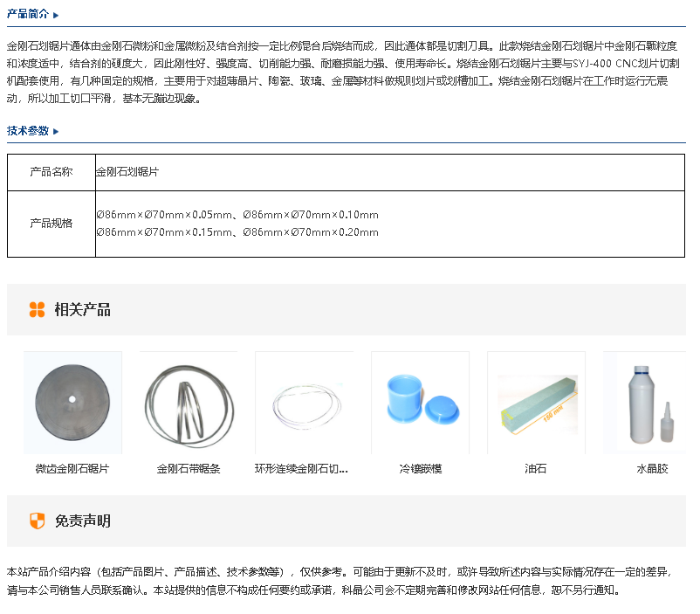The image size is (700, 614).
Task: Go to the 冷镶嵌模 text link
Action: click(x=420, y=469)
